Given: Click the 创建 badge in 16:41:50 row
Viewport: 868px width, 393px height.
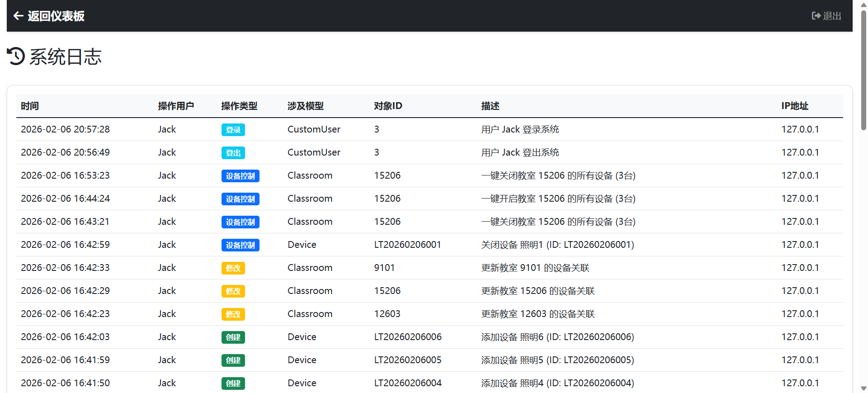Looking at the screenshot, I should pos(233,384).
